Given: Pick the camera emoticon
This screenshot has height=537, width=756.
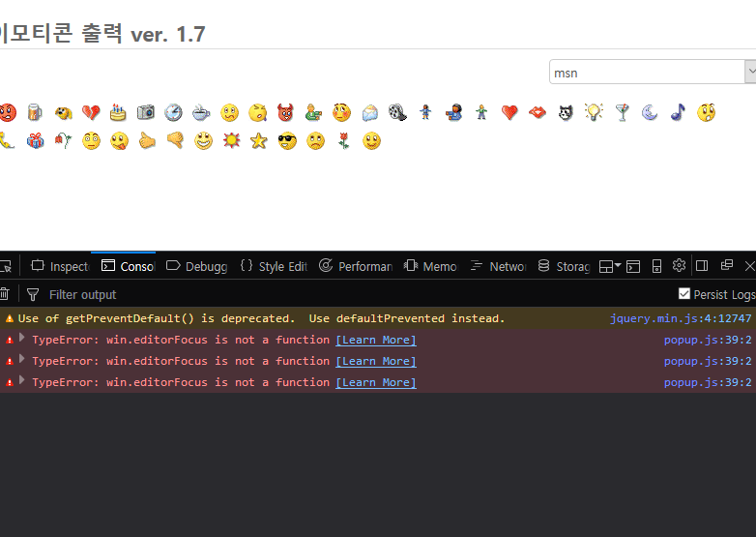Looking at the screenshot, I should 146,112.
